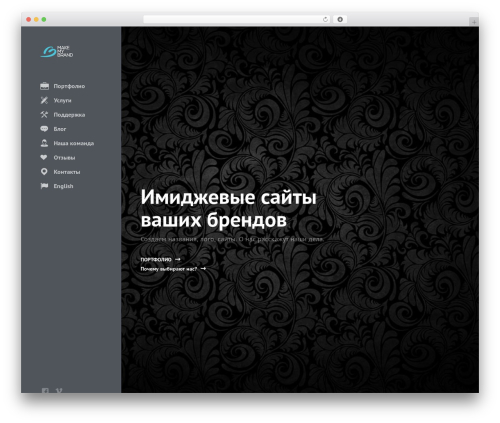Open the Vimeo social link icon
500x423 pixels.
pyautogui.click(x=59, y=390)
